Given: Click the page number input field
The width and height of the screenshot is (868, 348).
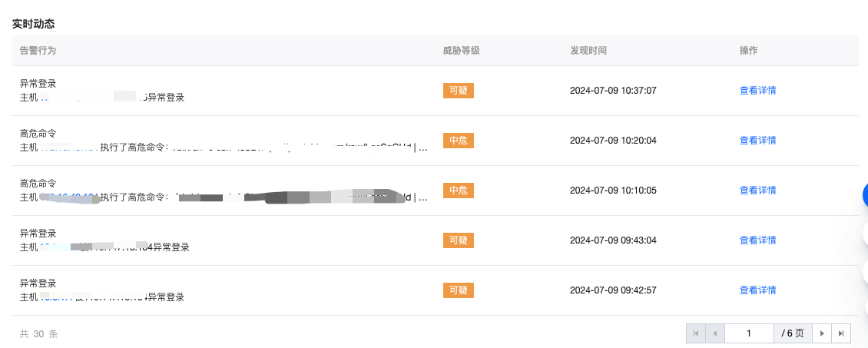Looking at the screenshot, I should 748,333.
